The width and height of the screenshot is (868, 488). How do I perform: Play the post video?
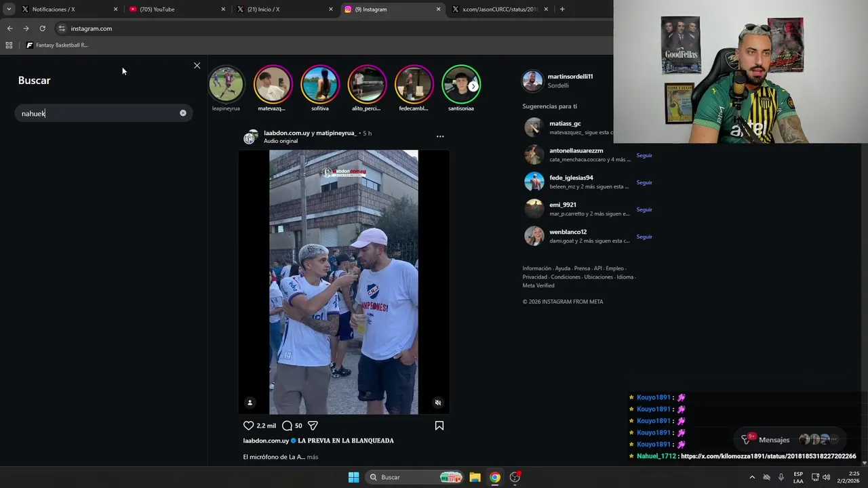coord(344,282)
